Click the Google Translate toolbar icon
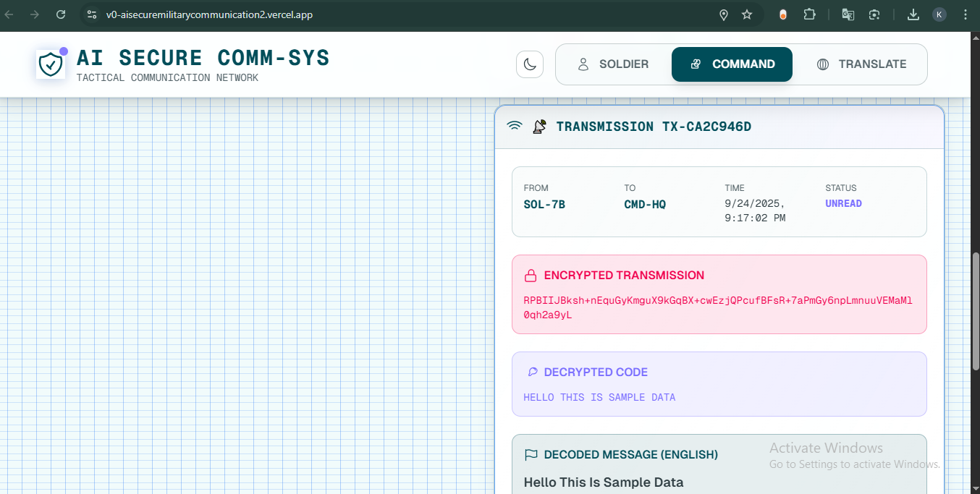The width and height of the screenshot is (980, 494). [848, 14]
